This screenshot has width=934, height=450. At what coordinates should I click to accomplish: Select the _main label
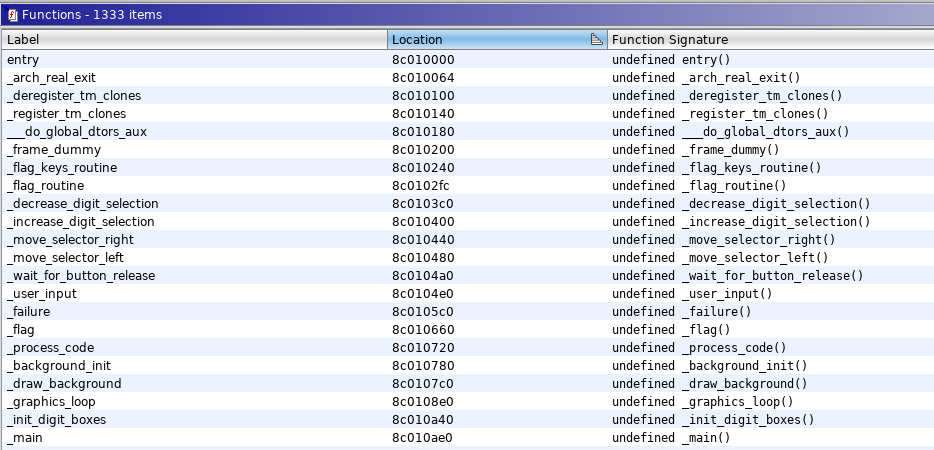(x=24, y=437)
